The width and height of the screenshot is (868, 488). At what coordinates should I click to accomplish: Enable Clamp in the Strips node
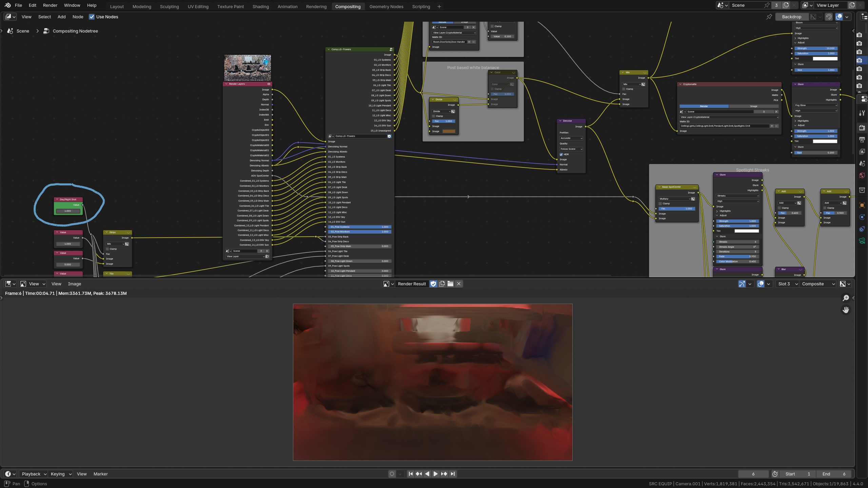coord(107,249)
